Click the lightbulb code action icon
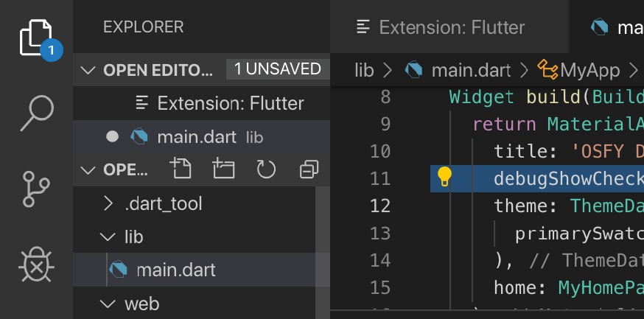The image size is (644, 319). point(444,177)
